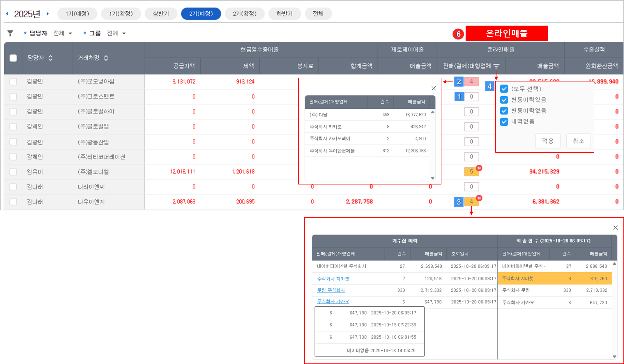Check row checkbox for 나우이엔지

(x=13, y=202)
